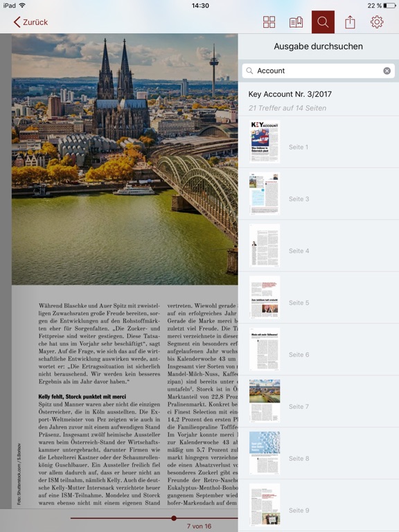
Task: Tap the 21 Treffer auf 14 Seiten text
Action: [x=287, y=108]
